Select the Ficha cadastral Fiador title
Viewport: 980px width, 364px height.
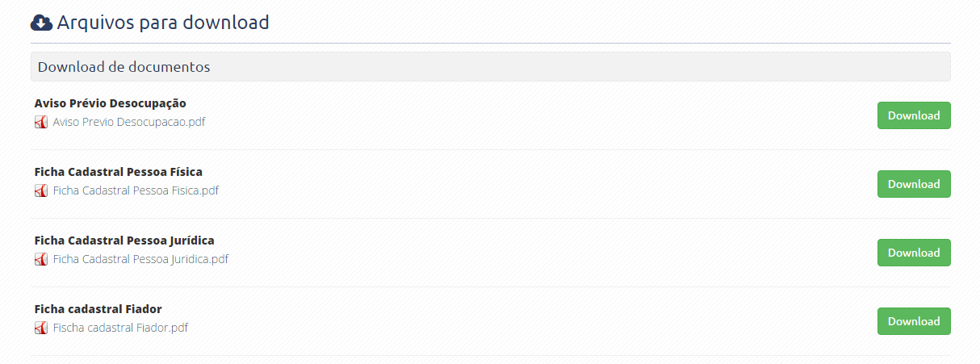98,309
